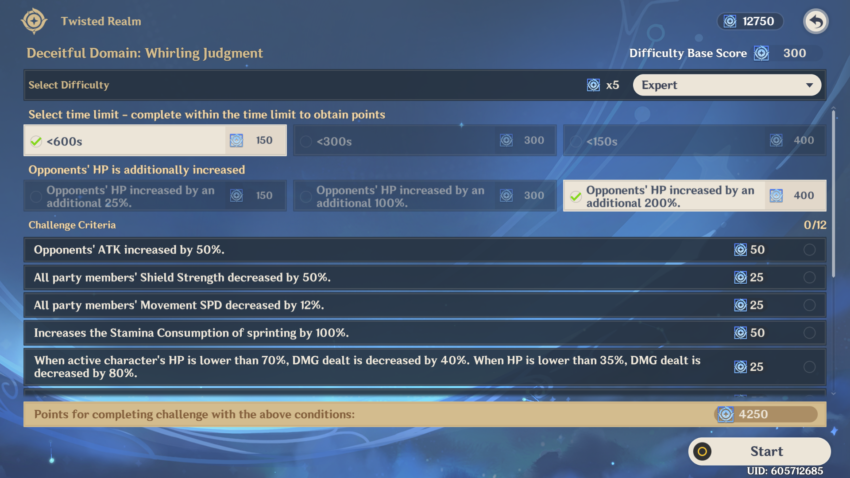This screenshot has width=850, height=478.
Task: Click the challenge criteria list scrollbar
Action: pos(834,190)
